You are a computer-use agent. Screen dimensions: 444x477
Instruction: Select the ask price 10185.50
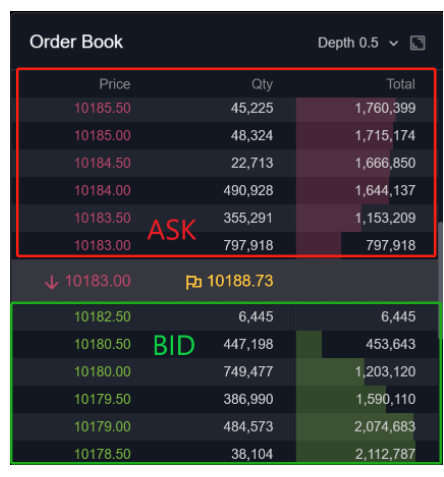pyautogui.click(x=102, y=108)
